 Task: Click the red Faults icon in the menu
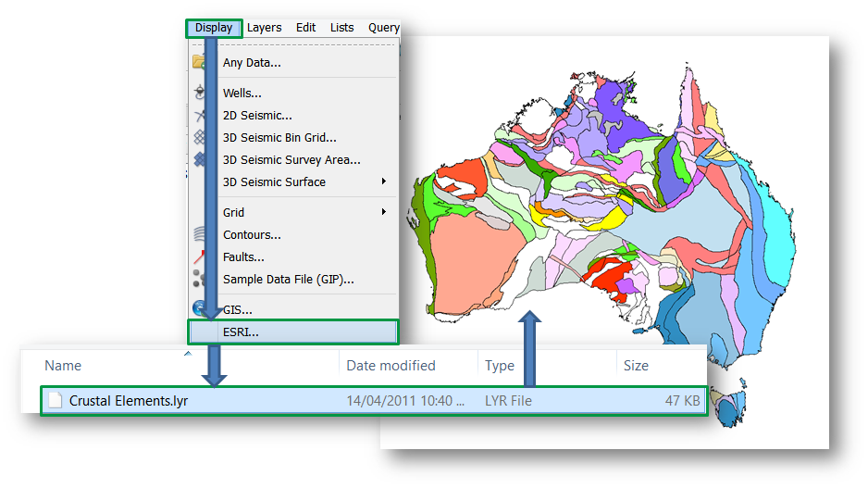point(198,257)
